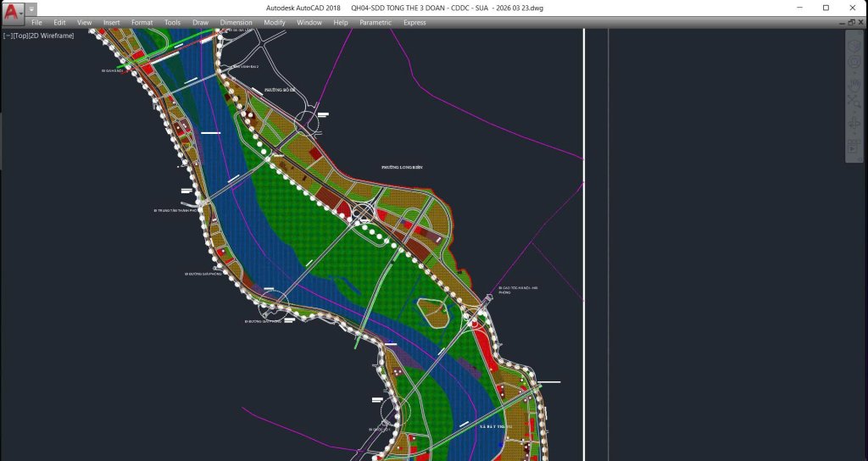Activate the Pan hand tool in navigation bar
This screenshot has width=868, height=461.
854,86
